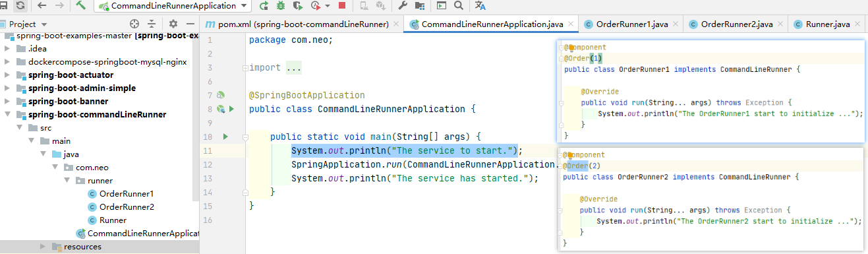868x254 pixels.
Task: Expand the spring-boot-admin-simple module
Action: point(7,88)
